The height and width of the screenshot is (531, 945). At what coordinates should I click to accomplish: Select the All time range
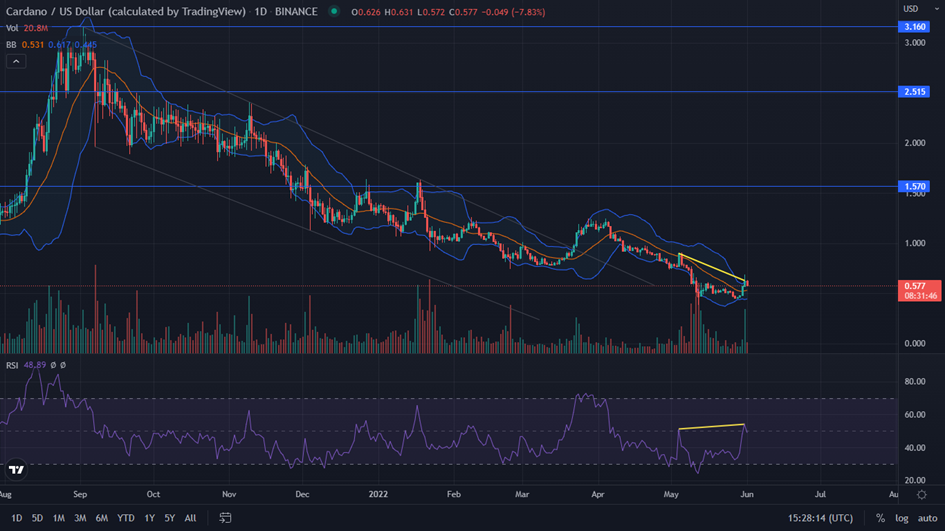[x=190, y=518]
